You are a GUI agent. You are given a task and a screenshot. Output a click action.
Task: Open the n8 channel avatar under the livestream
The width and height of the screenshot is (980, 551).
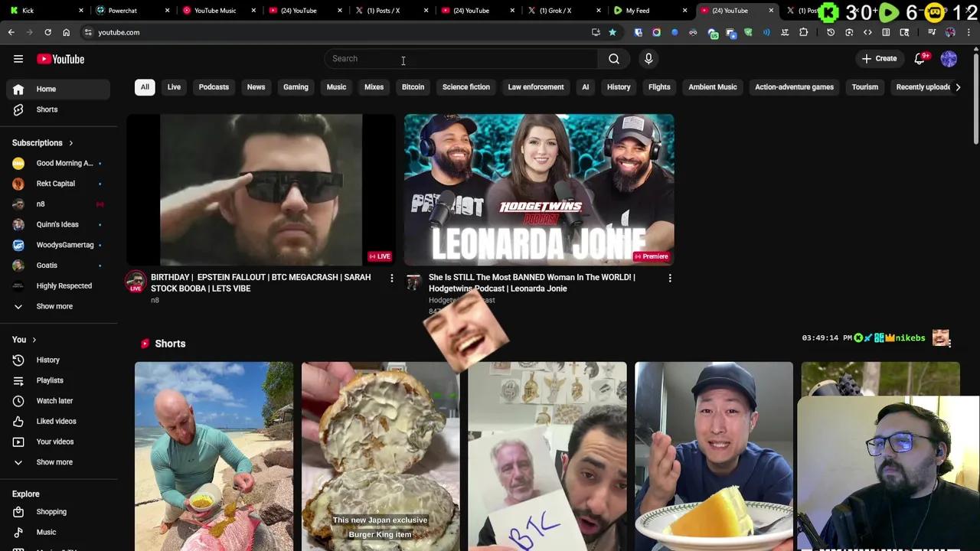pyautogui.click(x=136, y=281)
